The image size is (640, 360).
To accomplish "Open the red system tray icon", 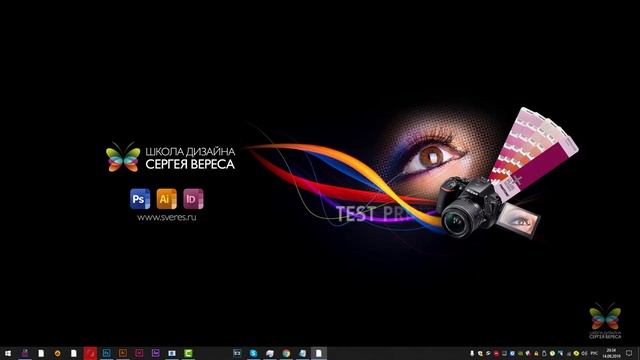I will click(496, 353).
